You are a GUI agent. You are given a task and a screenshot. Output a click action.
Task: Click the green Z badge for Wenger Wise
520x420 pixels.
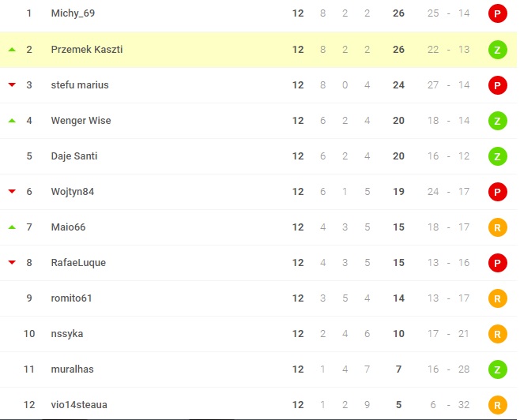[497, 120]
